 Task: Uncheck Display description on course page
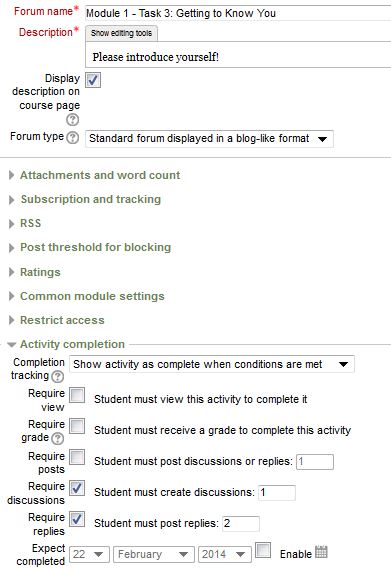pos(93,80)
